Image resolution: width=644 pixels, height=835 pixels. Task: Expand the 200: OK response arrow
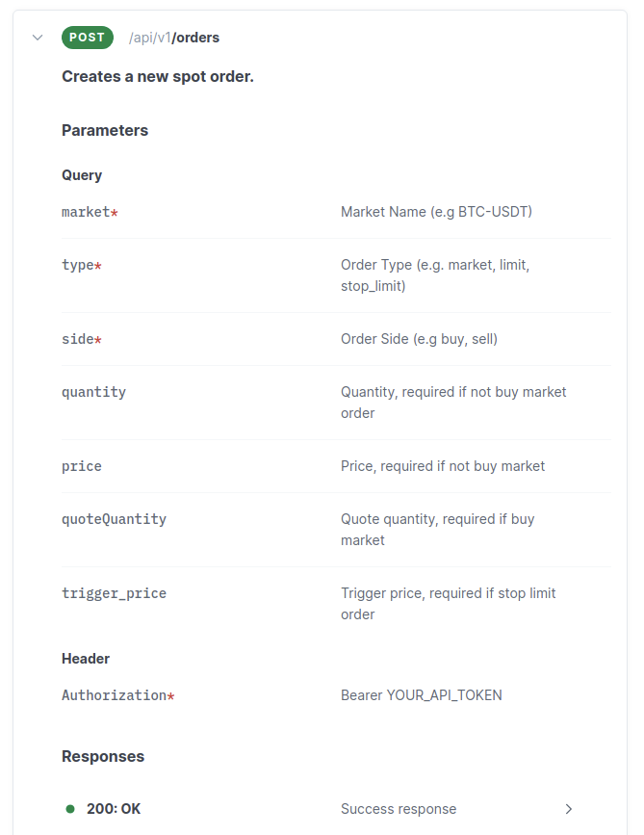tap(569, 809)
